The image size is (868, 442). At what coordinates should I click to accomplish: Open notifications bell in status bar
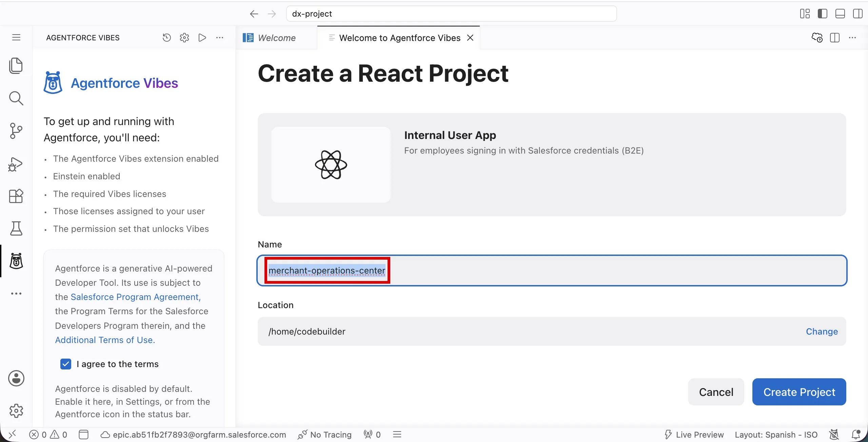click(856, 435)
